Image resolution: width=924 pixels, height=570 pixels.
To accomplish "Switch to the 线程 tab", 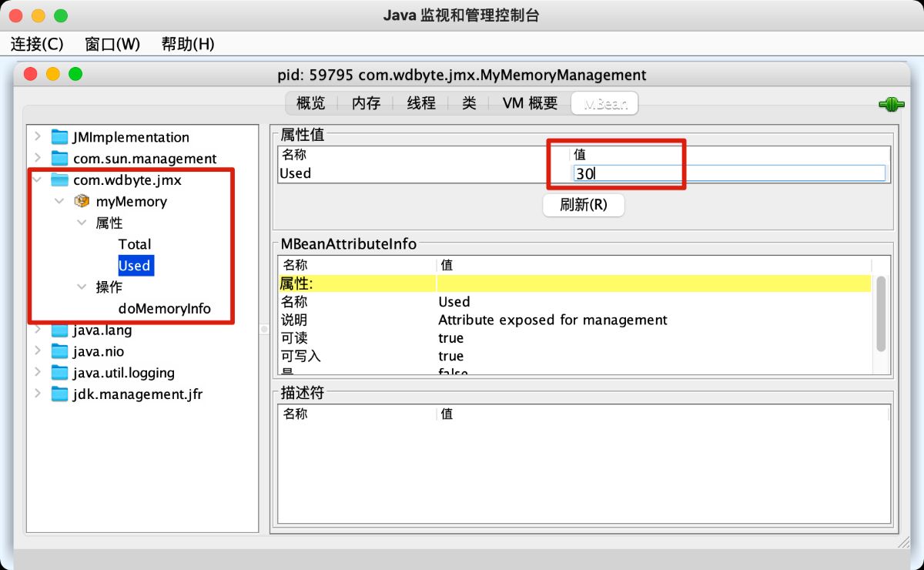I will 421,103.
